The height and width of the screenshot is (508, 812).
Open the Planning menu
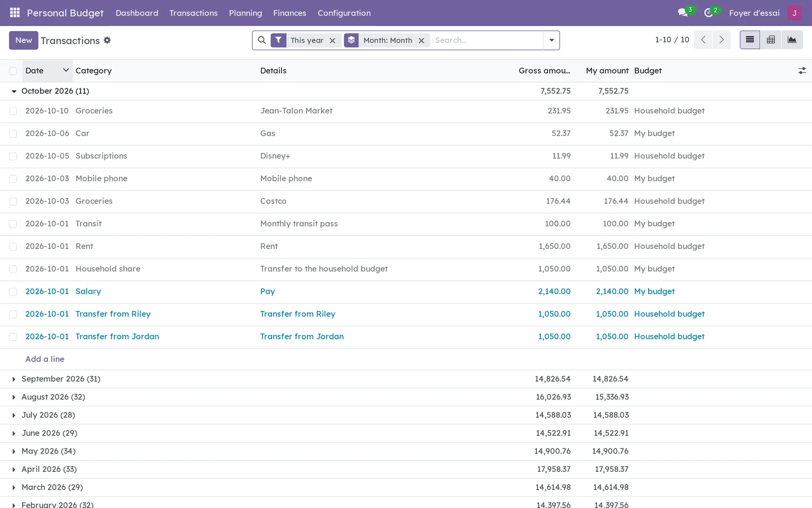[245, 13]
